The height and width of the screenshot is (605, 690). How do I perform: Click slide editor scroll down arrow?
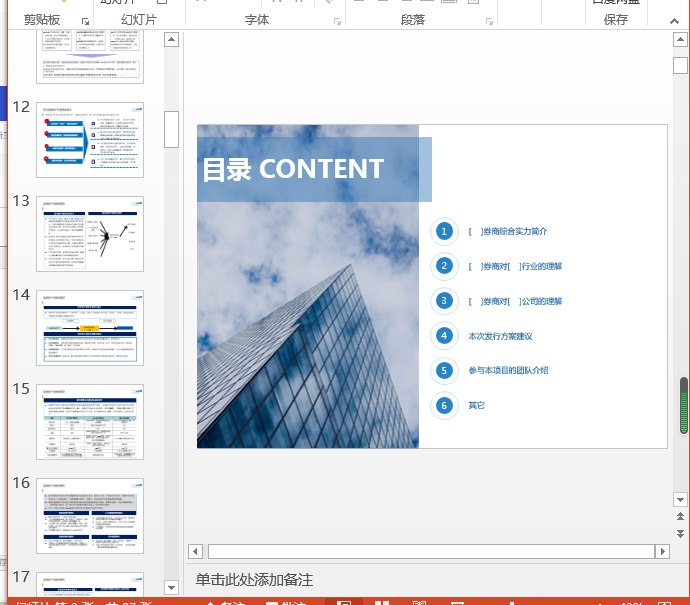point(680,499)
